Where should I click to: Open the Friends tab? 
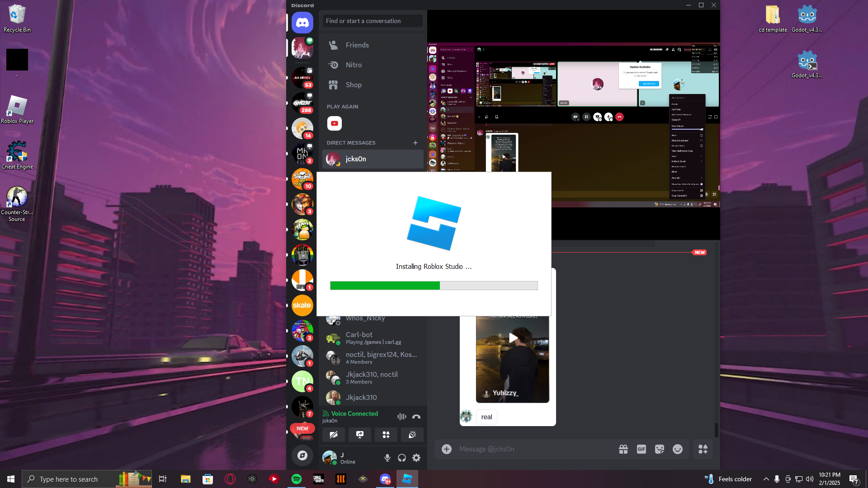click(x=357, y=45)
